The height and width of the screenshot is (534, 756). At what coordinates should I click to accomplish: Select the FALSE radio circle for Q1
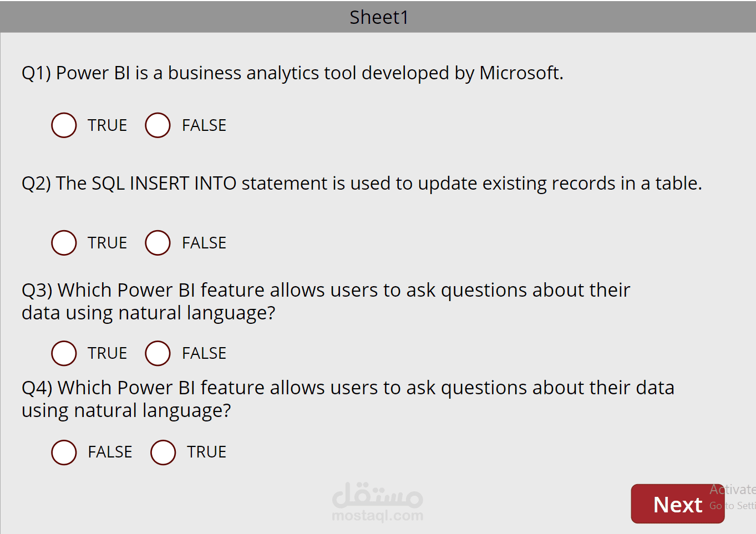[158, 125]
